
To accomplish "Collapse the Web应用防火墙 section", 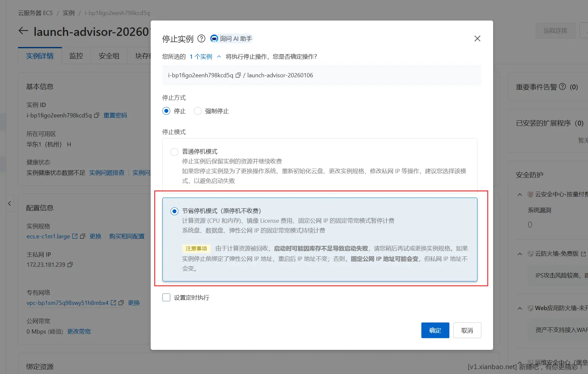I will pyautogui.click(x=520, y=308).
